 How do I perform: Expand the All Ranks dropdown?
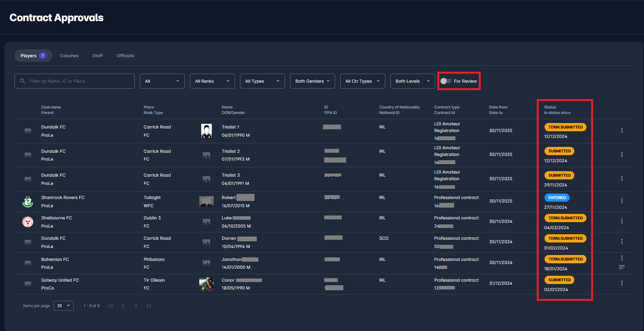click(x=212, y=81)
